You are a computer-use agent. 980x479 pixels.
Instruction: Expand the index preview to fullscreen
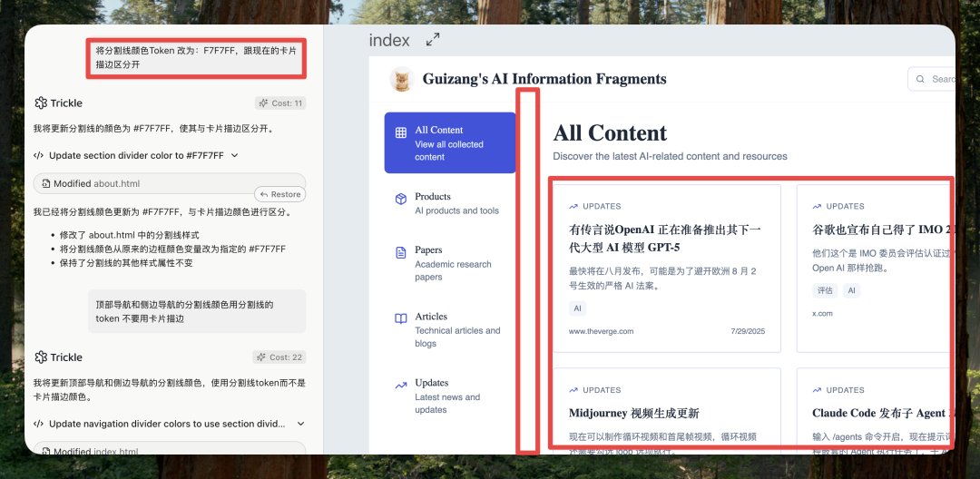(x=433, y=40)
